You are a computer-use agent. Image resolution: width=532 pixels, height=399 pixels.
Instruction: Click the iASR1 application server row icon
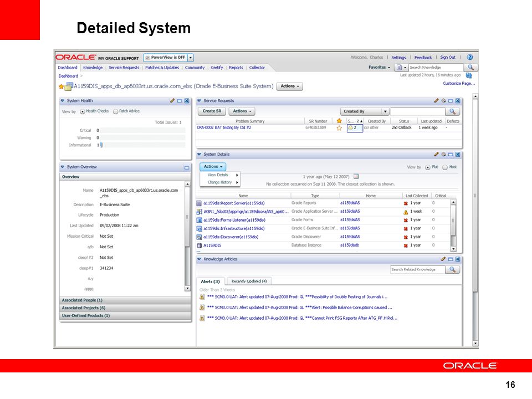[x=199, y=211]
